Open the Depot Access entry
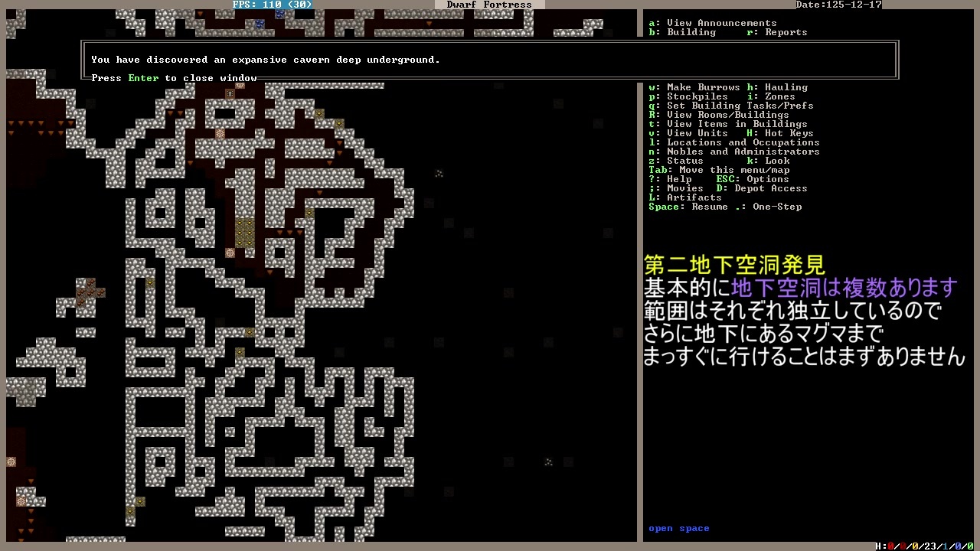Viewport: 980px width, 551px height. pyautogui.click(x=762, y=188)
